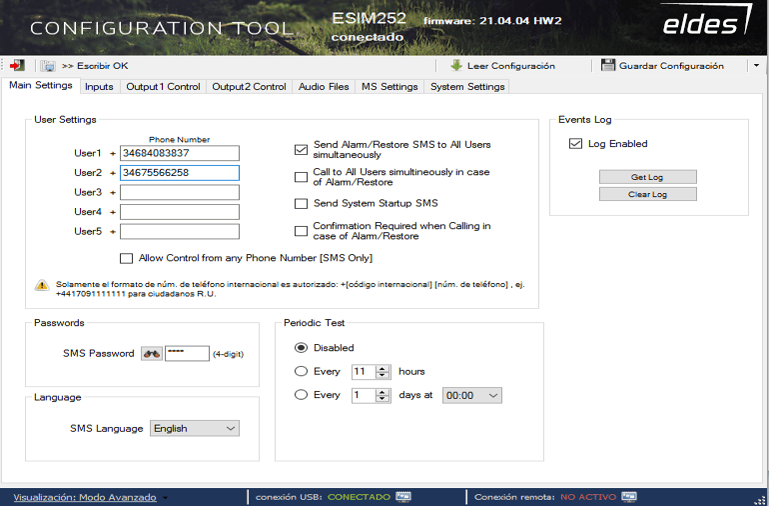Click the Guardar Configuración floppy disk icon
Image resolution: width=769 pixels, height=506 pixels.
(x=608, y=65)
